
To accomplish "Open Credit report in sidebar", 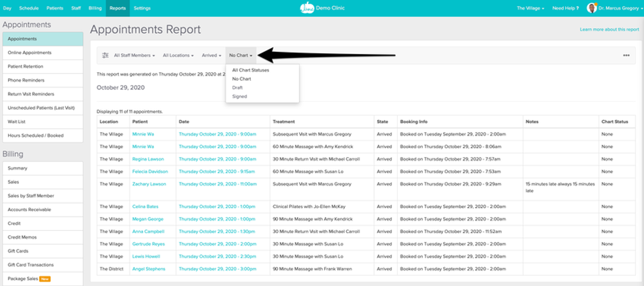I will pos(43,223).
